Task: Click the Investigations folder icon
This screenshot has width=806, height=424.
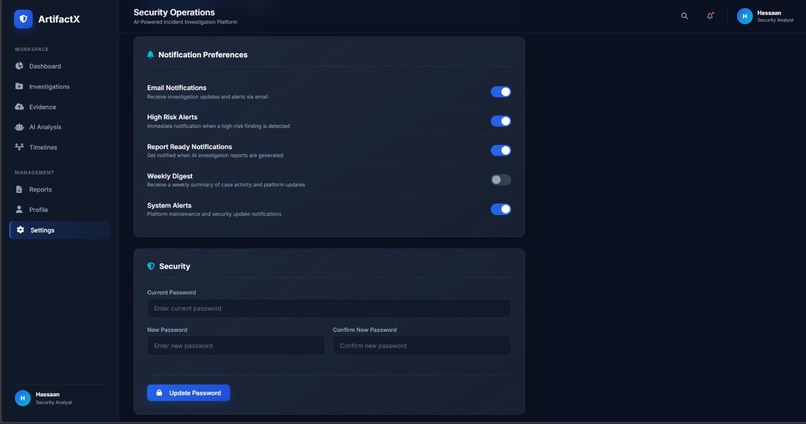Action: point(19,86)
